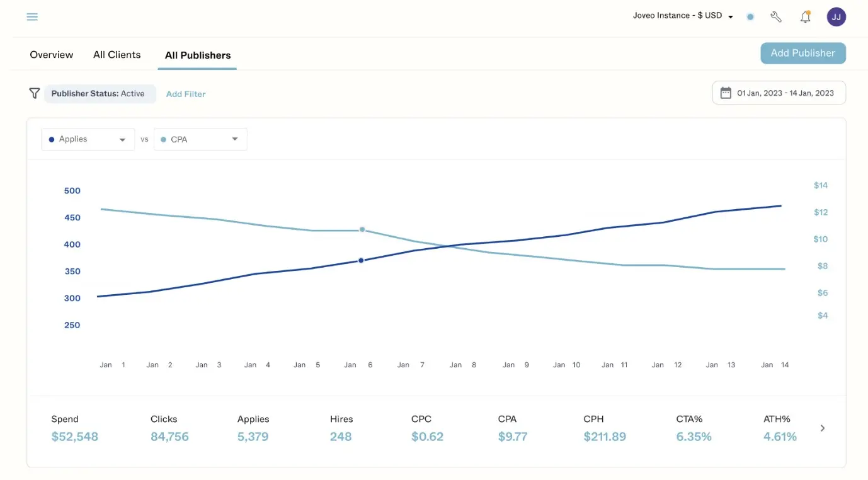Click the status indicator dot near the wrench
The image size is (868, 480).
point(750,17)
